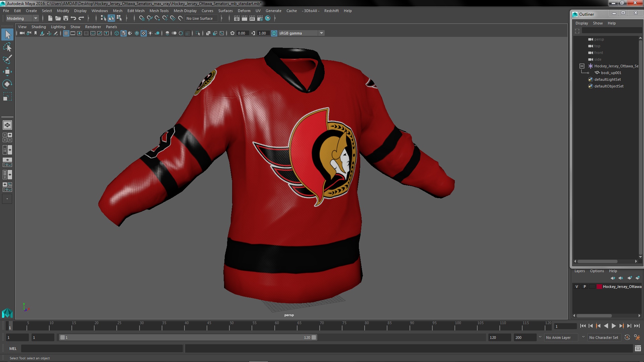The width and height of the screenshot is (644, 362).
Task: Choose the Rotate tool in the toolbox
Action: click(x=7, y=84)
